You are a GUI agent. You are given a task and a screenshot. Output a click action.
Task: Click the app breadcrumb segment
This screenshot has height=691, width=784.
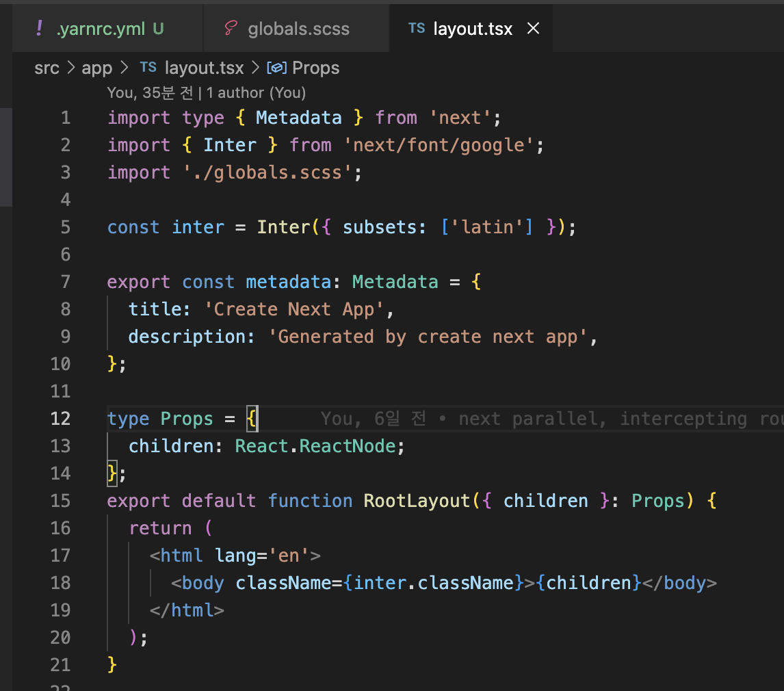tap(97, 68)
